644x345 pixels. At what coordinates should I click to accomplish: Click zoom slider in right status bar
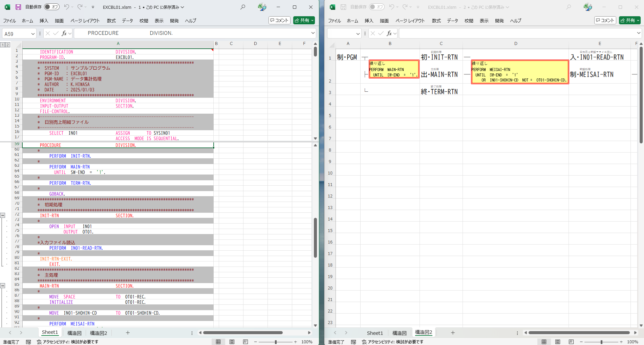tap(601, 342)
